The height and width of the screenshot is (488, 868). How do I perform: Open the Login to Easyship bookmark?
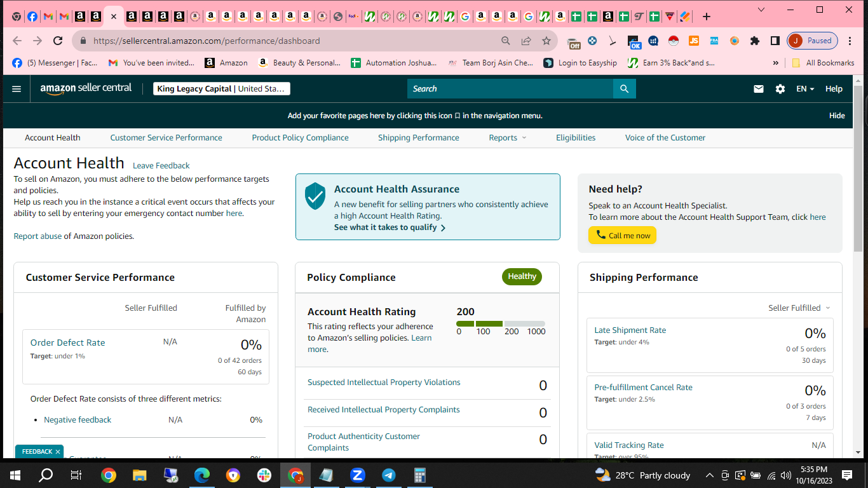[x=580, y=63]
